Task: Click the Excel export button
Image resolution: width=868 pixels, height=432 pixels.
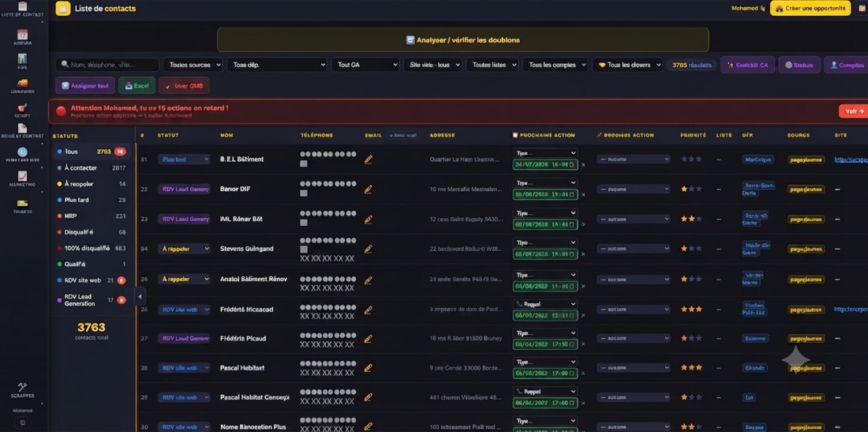Action: [x=137, y=85]
